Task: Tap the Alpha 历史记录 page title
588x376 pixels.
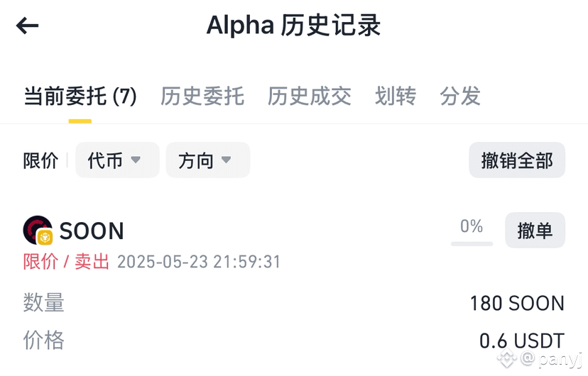Action: click(293, 26)
